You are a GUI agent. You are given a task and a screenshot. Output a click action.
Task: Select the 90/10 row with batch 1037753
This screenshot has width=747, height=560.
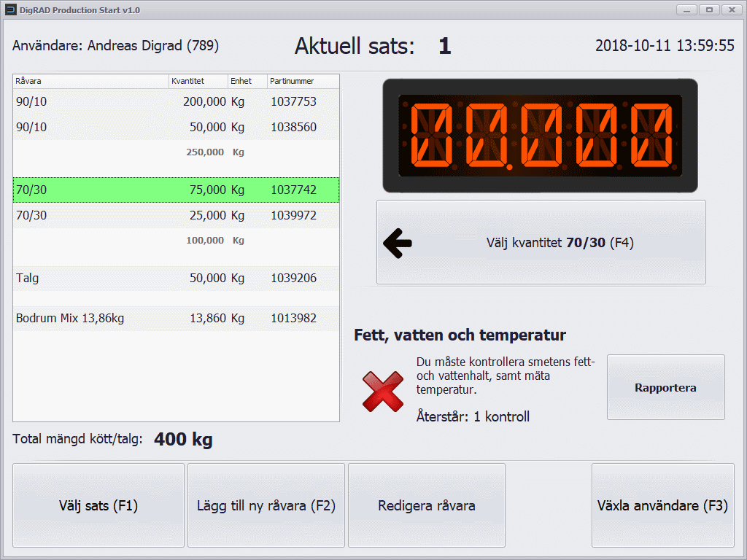point(176,102)
